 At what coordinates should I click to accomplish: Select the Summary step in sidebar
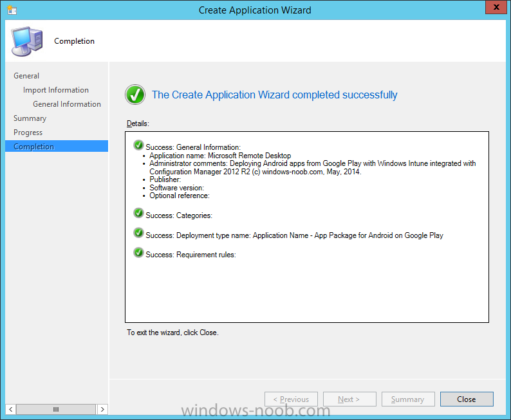click(30, 118)
